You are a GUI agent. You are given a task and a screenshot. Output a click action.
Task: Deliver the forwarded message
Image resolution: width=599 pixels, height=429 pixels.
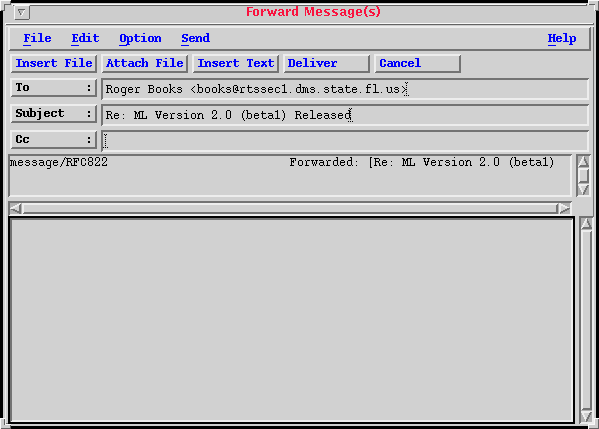click(327, 63)
